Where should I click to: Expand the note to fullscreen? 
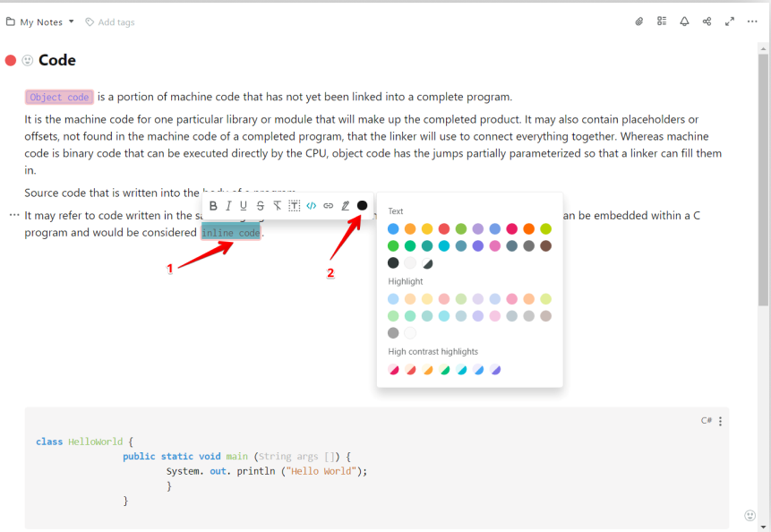click(x=729, y=21)
